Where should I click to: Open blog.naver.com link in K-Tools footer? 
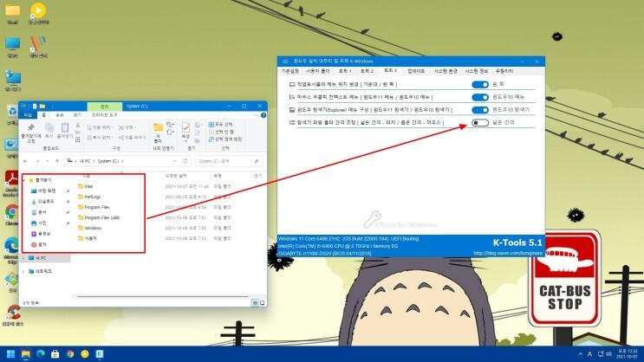(508, 253)
